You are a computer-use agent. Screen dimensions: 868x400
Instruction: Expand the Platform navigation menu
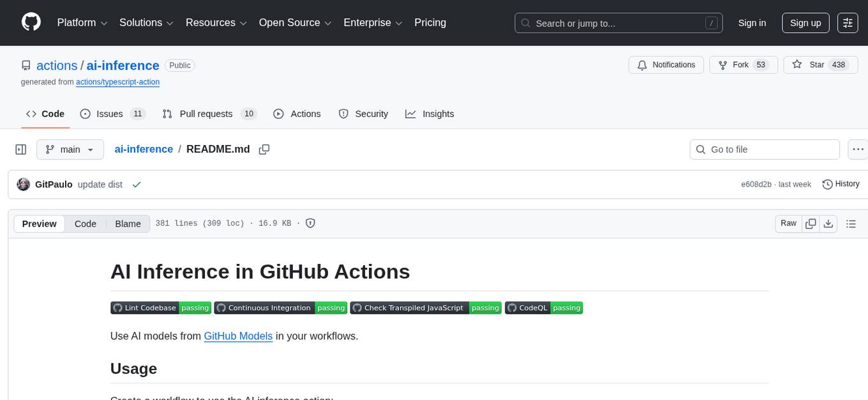point(82,23)
